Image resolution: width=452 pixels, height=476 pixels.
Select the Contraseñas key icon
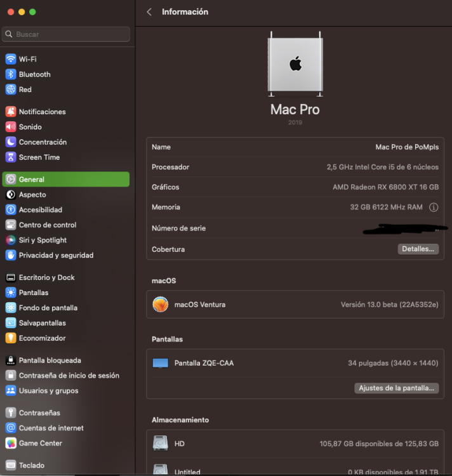(x=11, y=413)
